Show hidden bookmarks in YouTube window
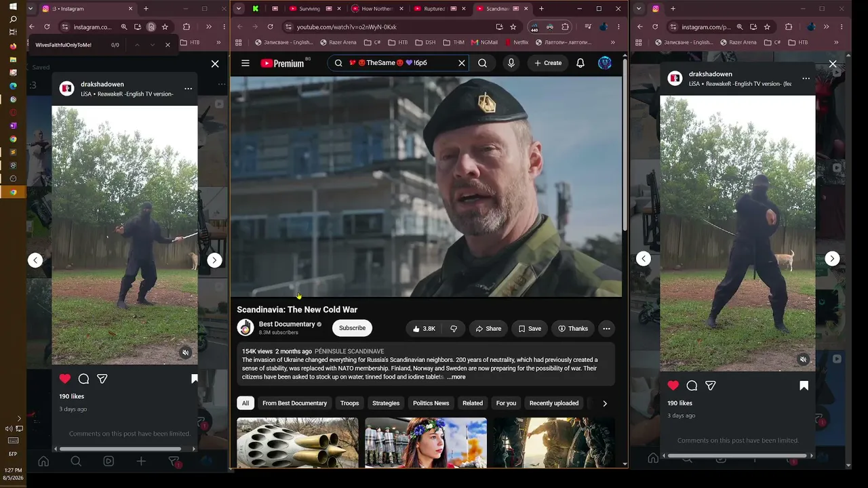 coord(612,42)
